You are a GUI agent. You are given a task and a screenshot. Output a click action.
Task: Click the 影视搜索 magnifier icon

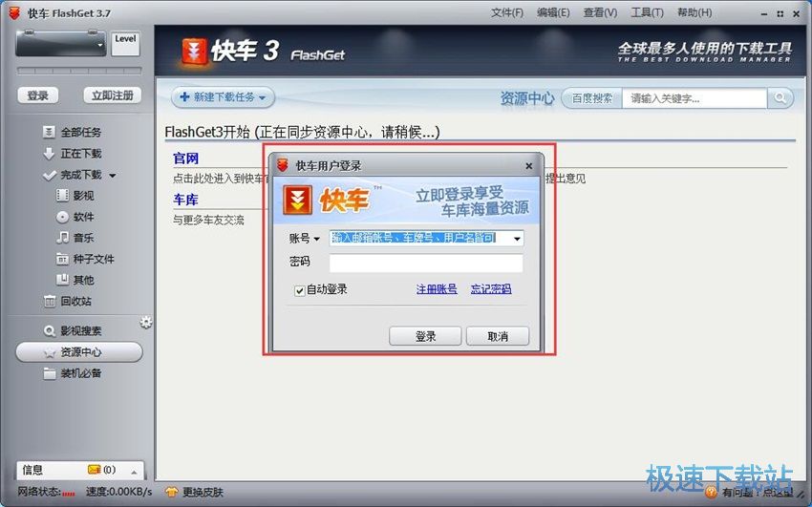(49, 330)
